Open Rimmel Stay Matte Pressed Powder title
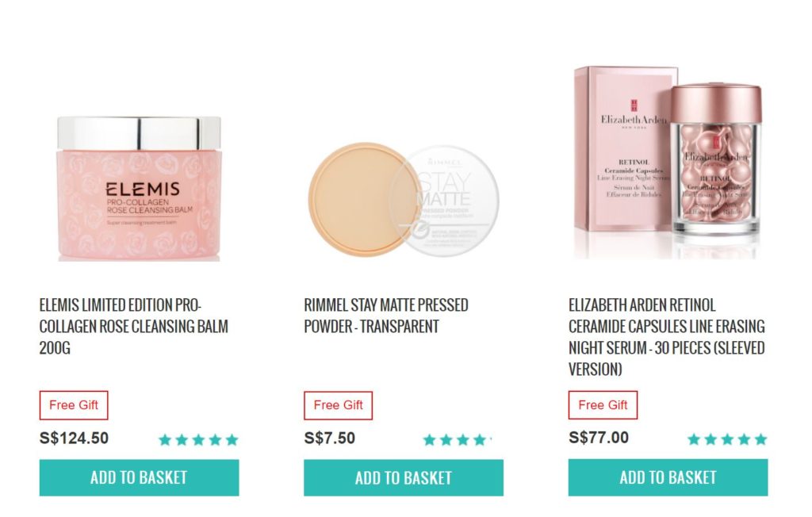The image size is (812, 517). (386, 316)
